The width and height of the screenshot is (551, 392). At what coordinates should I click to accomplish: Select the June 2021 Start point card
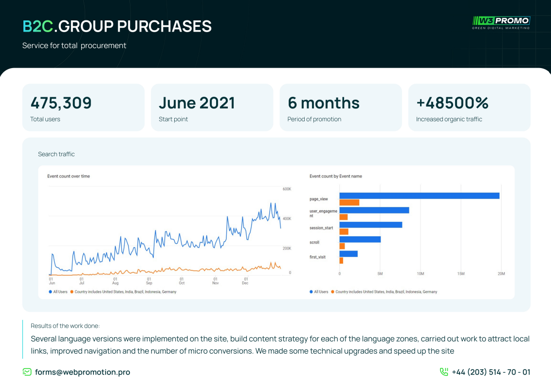tap(212, 107)
